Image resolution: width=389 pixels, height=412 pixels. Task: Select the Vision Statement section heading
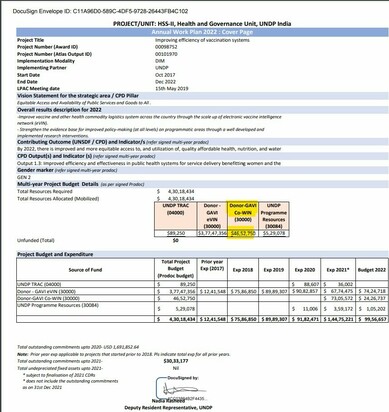(78, 96)
